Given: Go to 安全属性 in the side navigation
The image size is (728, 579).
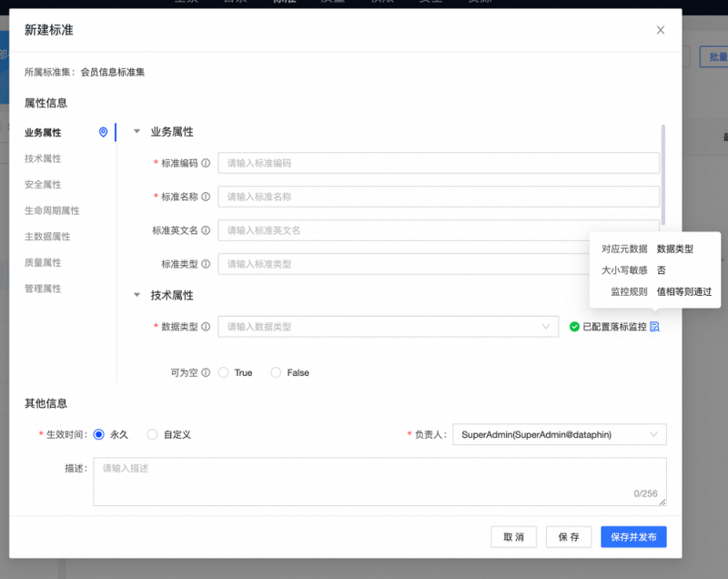Looking at the screenshot, I should tap(43, 185).
